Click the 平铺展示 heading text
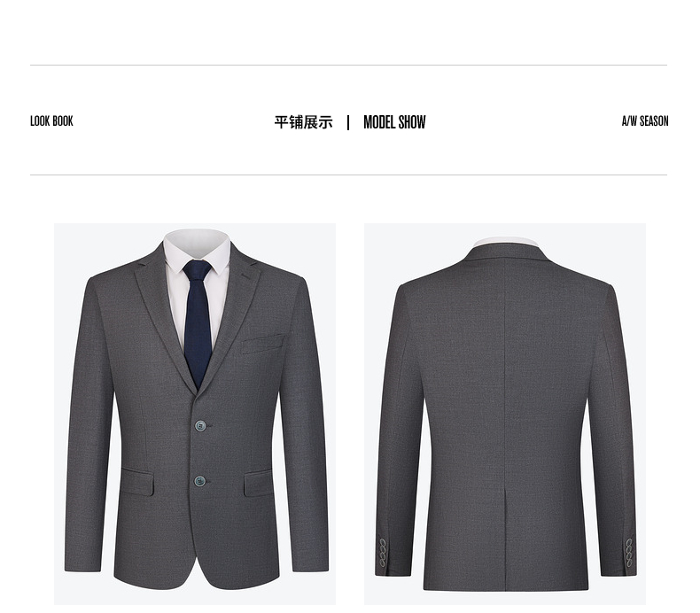700x613 pixels. point(303,122)
